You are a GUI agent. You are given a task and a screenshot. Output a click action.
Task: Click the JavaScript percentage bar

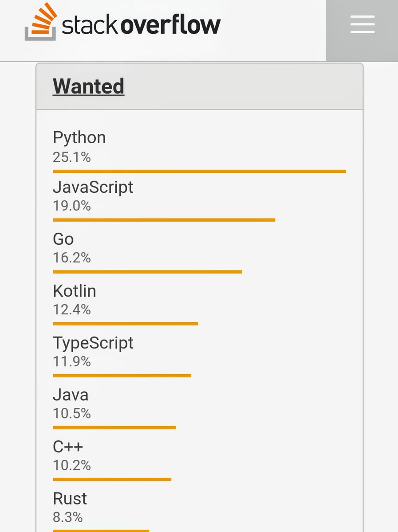coord(164,219)
